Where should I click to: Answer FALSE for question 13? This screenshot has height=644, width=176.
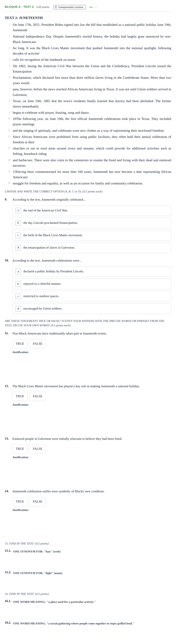pyautogui.click(x=38, y=449)
